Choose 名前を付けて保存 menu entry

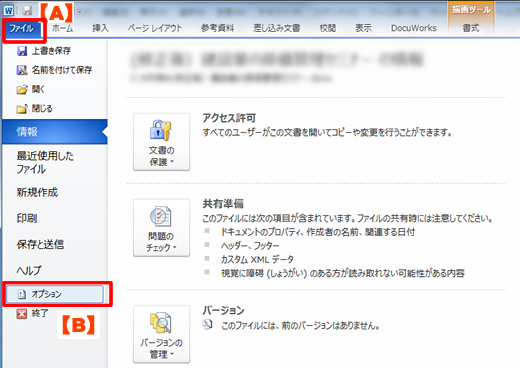[62, 70]
